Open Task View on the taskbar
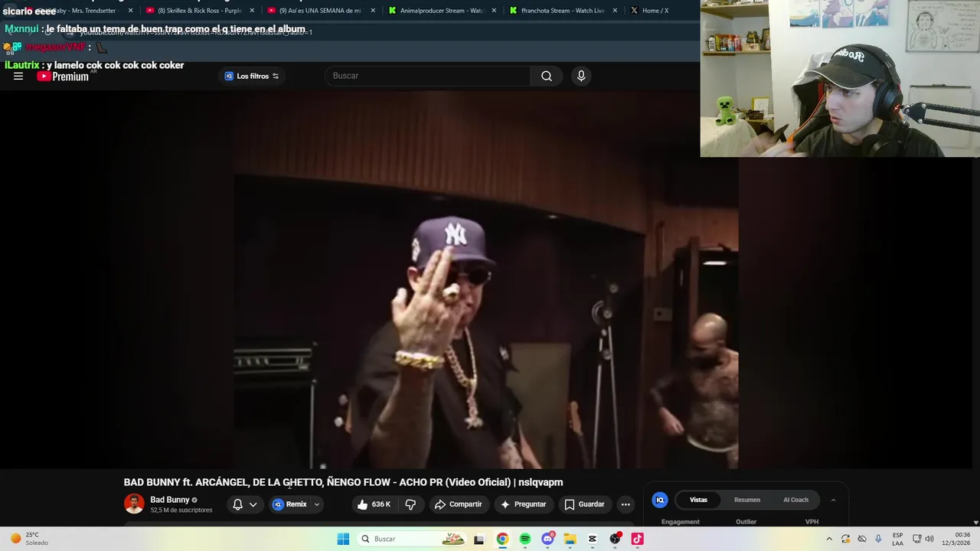Image resolution: width=980 pixels, height=551 pixels. (479, 539)
